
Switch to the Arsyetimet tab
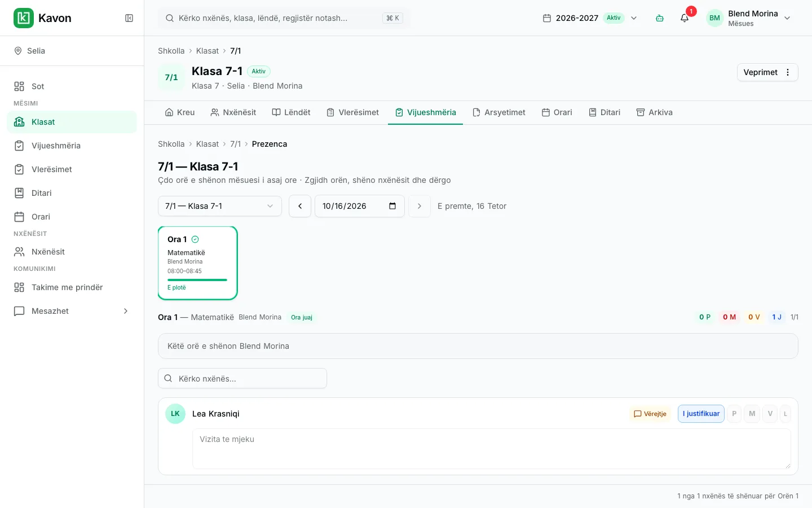pos(499,112)
